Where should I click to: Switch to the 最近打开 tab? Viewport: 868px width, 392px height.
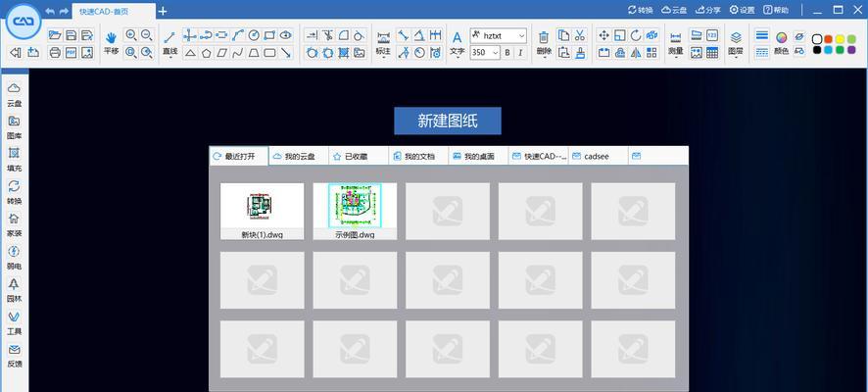click(239, 156)
